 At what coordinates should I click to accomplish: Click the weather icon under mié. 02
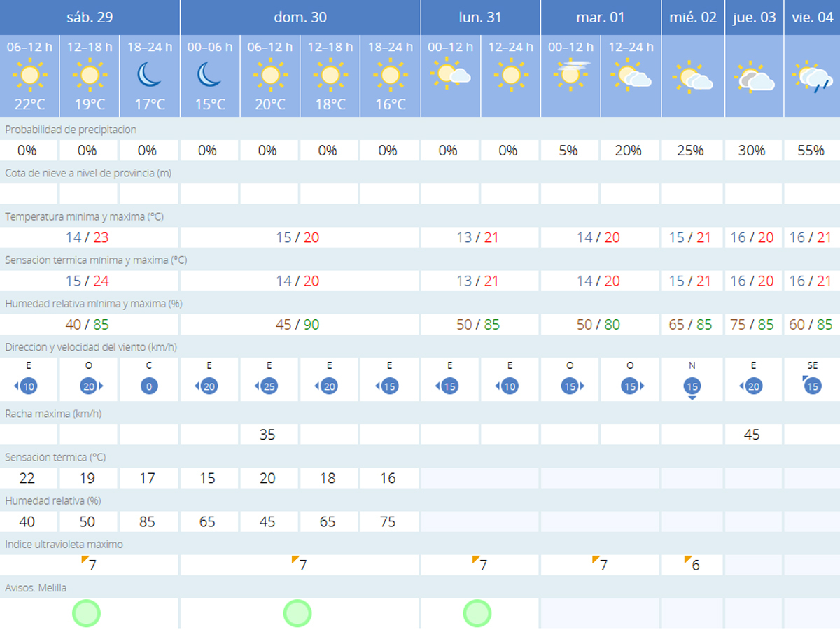692,77
